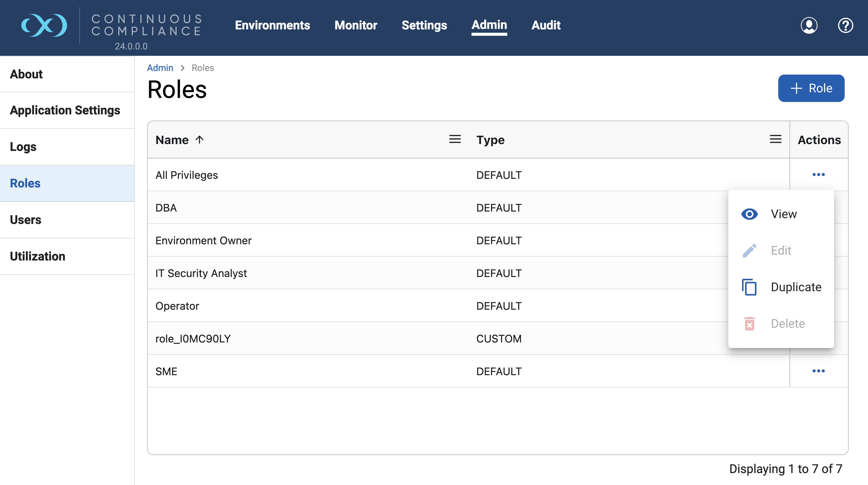
Task: Click the Continuous Compliance logo
Action: click(44, 25)
